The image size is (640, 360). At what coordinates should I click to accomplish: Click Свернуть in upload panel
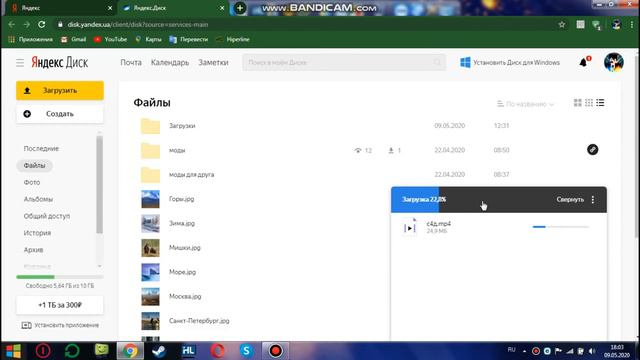570,200
